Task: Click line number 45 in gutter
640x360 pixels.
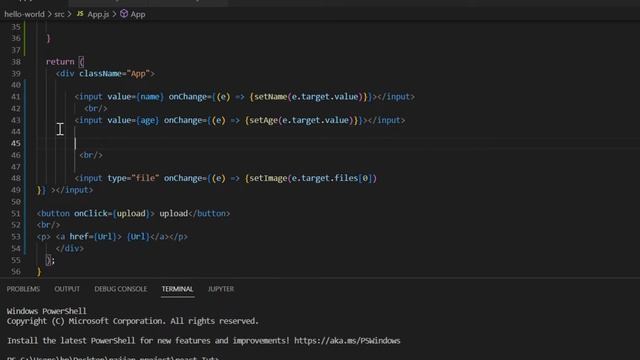Action: click(16, 143)
